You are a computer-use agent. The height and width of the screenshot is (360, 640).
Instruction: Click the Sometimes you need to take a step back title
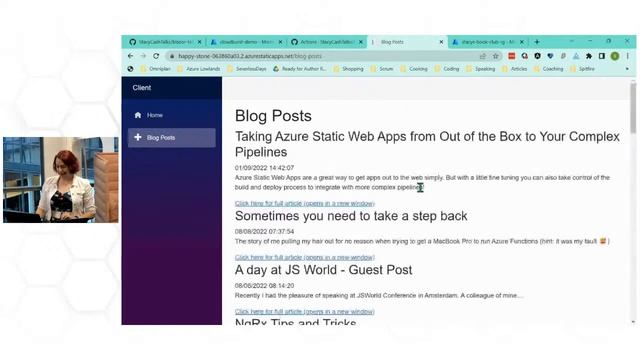[351, 216]
